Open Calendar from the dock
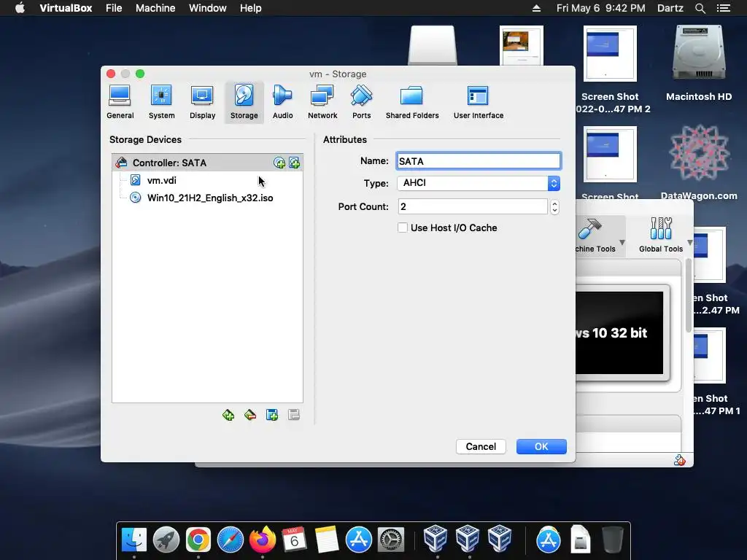The image size is (747, 560). (x=295, y=540)
